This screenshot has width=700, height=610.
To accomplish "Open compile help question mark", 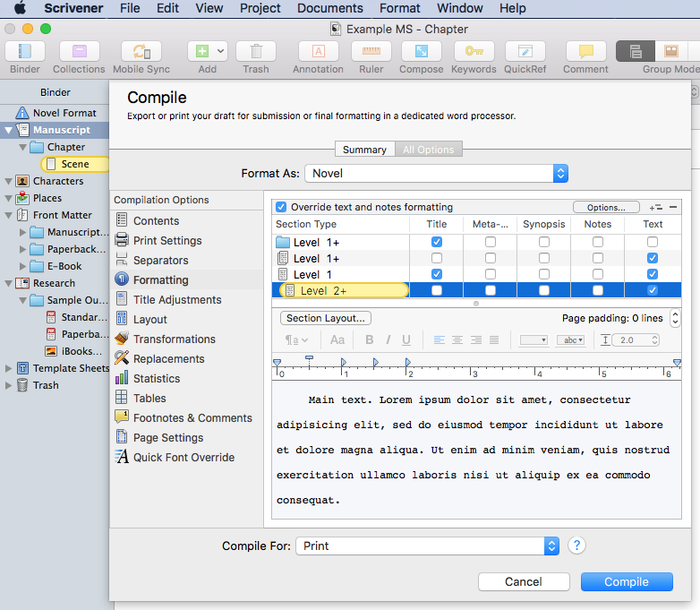I will tap(576, 546).
